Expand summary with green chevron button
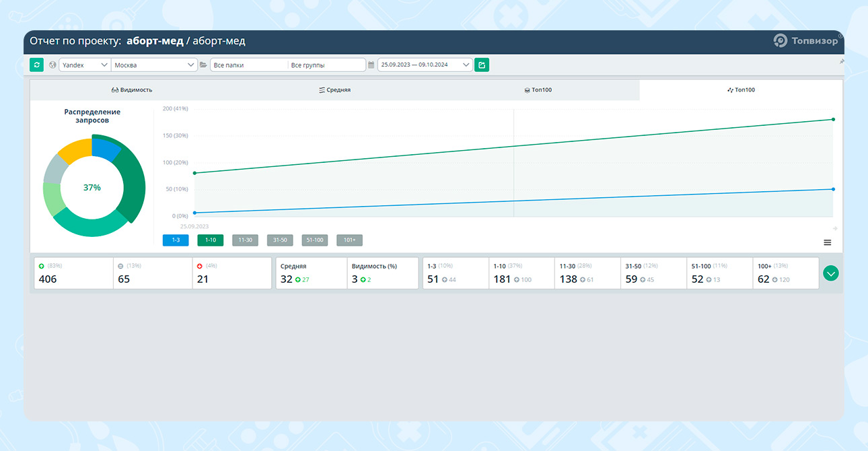The width and height of the screenshot is (868, 451). pyautogui.click(x=831, y=273)
